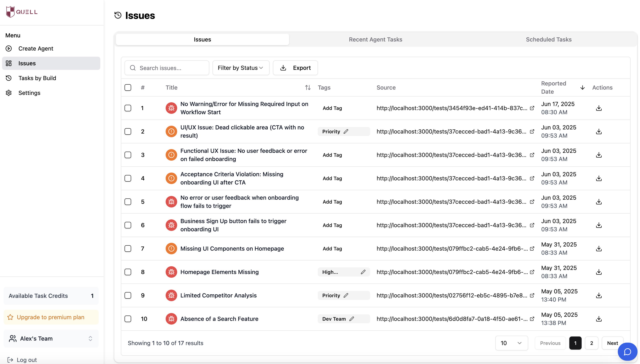The height and width of the screenshot is (364, 640).
Task: Tick checkbox for Missing UI Components on Homepage
Action: [x=128, y=249]
